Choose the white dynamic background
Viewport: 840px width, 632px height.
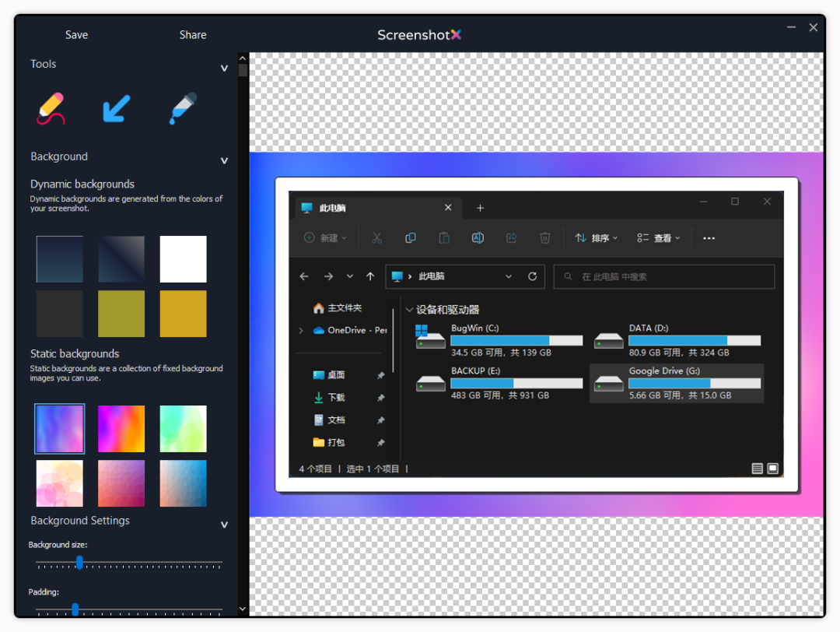pyautogui.click(x=184, y=259)
